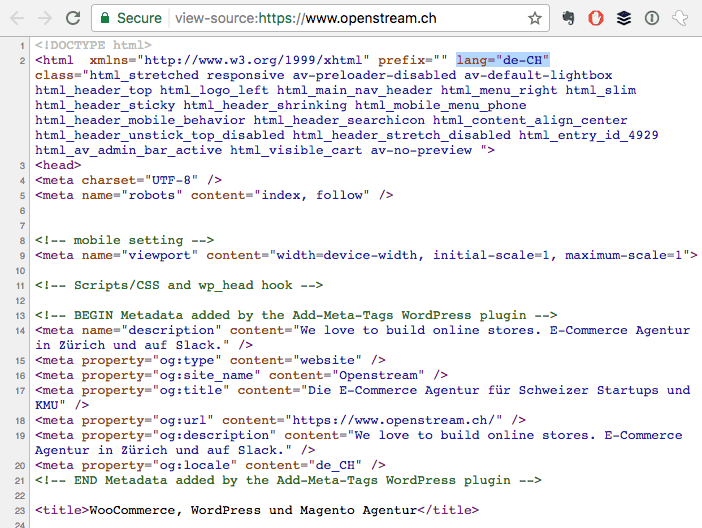The height and width of the screenshot is (528, 702).
Task: Reload the page source view
Action: tap(73, 18)
